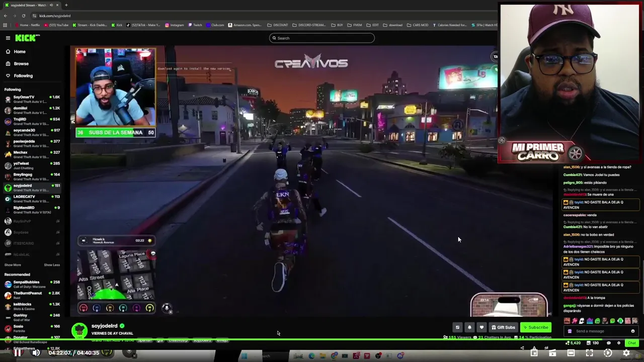644x362 pixels.
Task: Open a new browser tab
Action: pos(66,5)
